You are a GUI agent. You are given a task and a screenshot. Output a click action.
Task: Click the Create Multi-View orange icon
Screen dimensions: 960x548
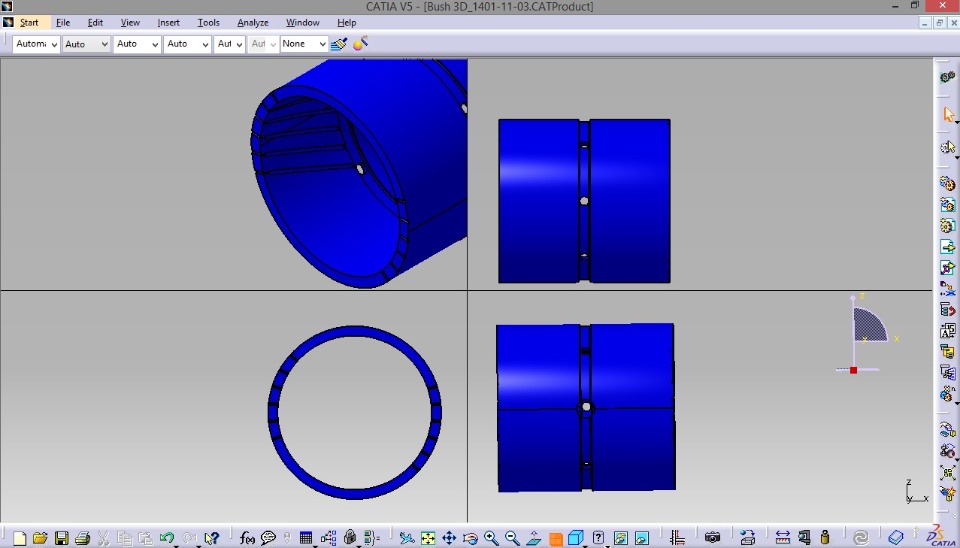click(x=555, y=539)
